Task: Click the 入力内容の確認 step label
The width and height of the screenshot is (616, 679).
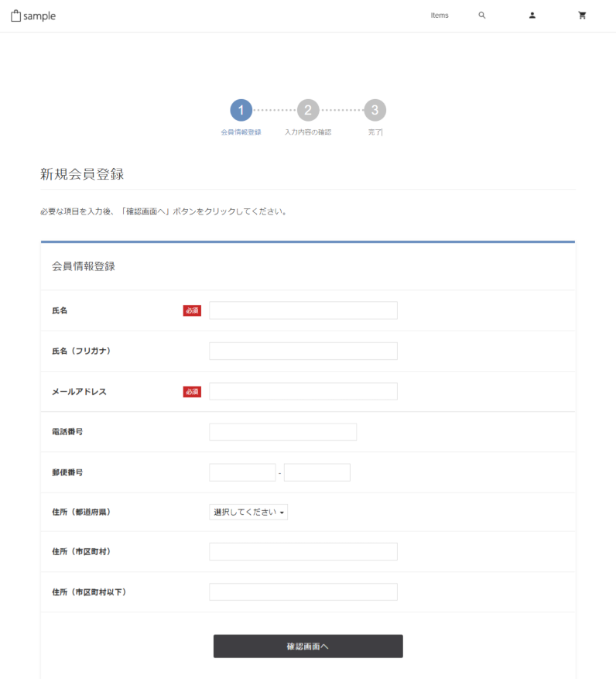Action: click(308, 132)
